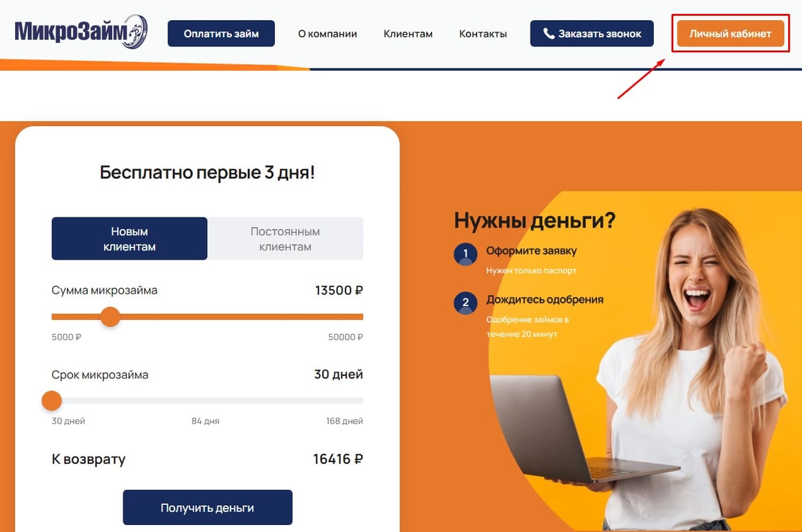Select the Новым клиентам tab
Viewport: 802px width, 532px height.
[x=130, y=239]
